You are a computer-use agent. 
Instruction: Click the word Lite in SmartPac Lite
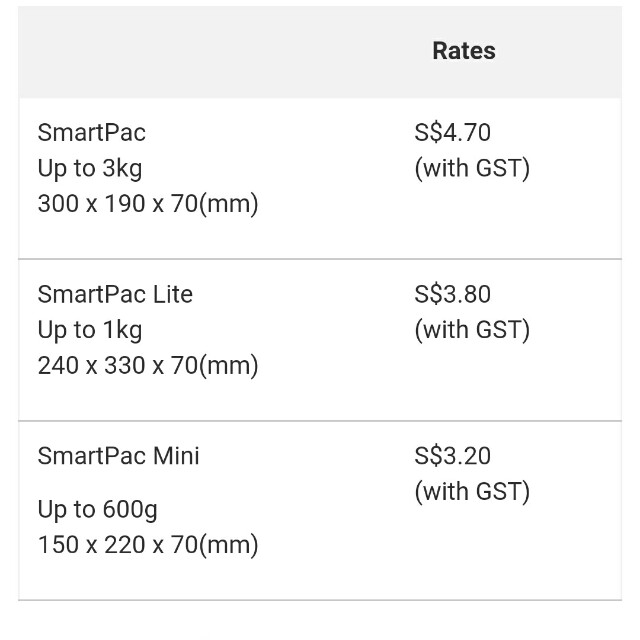173,294
